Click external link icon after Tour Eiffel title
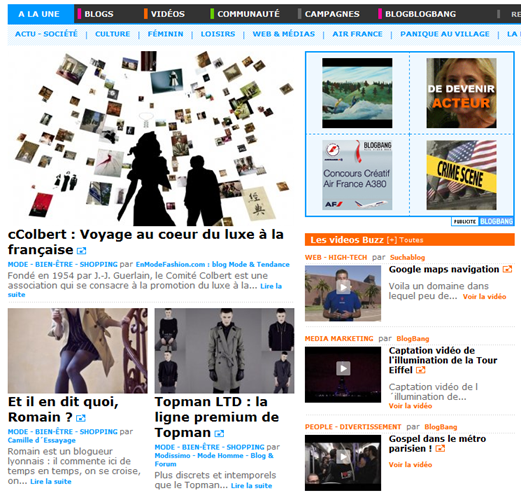The width and height of the screenshot is (521, 493). coord(421,370)
